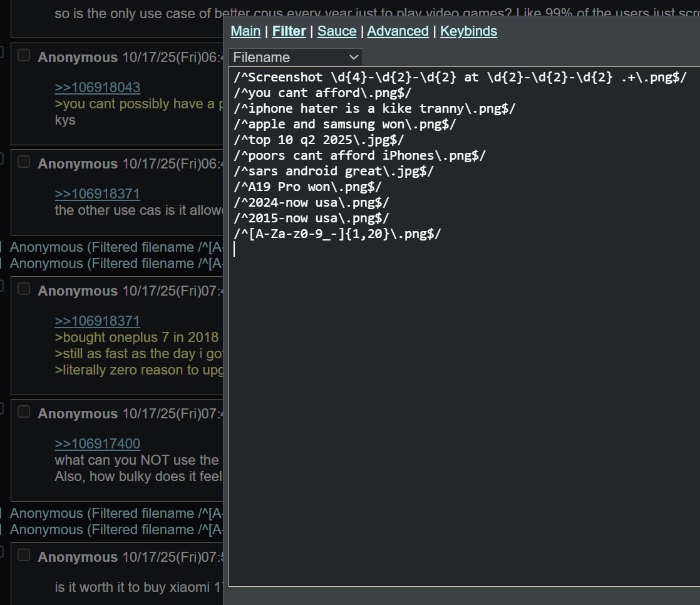Tick checkbox of post quoting >>106918043
Screen dimensions: 700x605
24,55
